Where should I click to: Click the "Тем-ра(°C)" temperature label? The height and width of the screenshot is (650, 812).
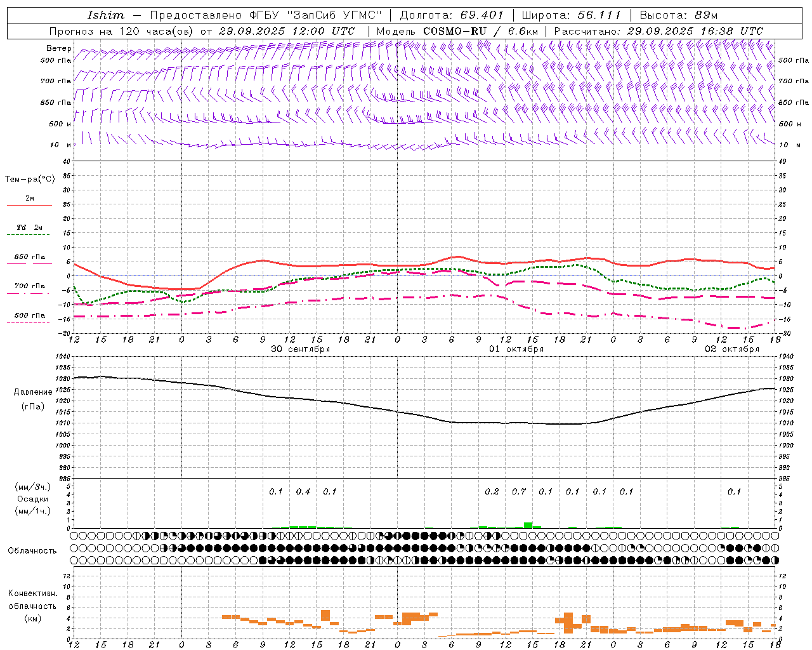(30, 180)
